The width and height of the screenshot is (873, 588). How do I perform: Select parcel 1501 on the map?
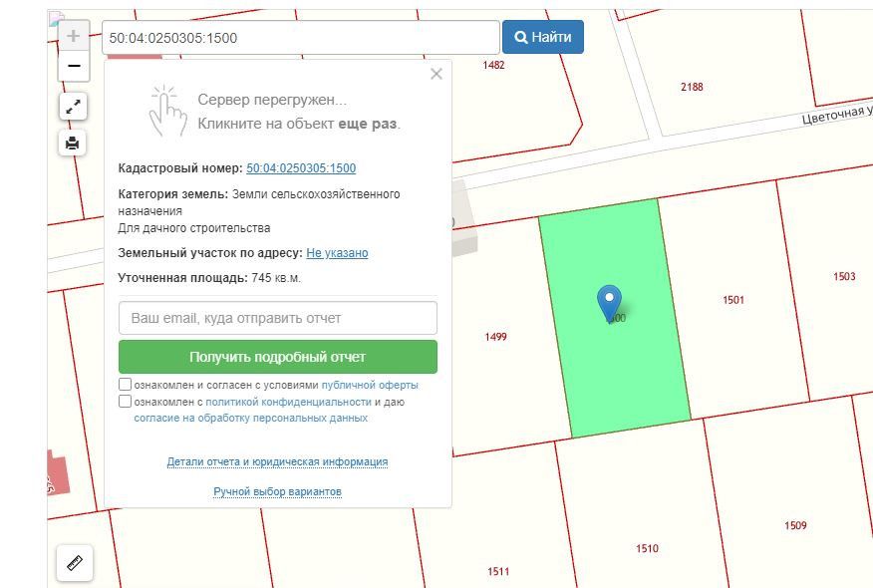tap(733, 300)
